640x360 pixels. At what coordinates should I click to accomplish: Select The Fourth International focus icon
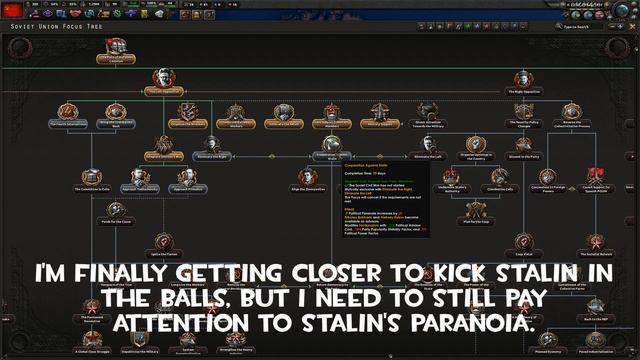68,112
